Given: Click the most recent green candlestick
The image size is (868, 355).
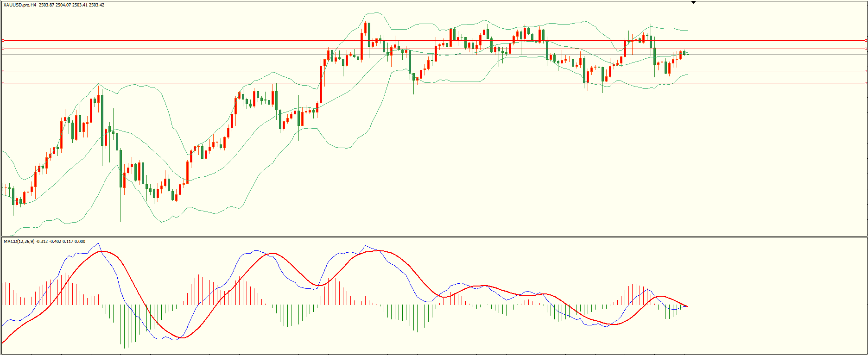Looking at the screenshot, I should click(x=684, y=53).
